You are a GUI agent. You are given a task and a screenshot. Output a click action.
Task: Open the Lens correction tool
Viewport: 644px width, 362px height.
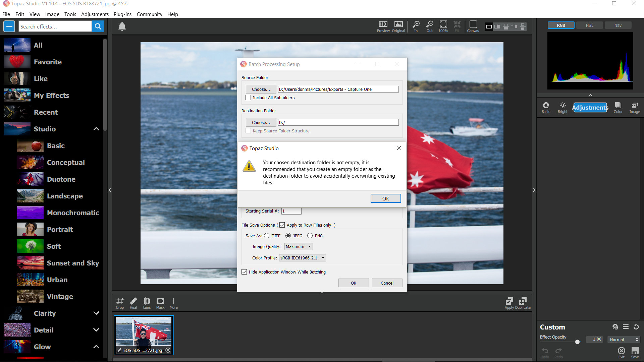[147, 303]
